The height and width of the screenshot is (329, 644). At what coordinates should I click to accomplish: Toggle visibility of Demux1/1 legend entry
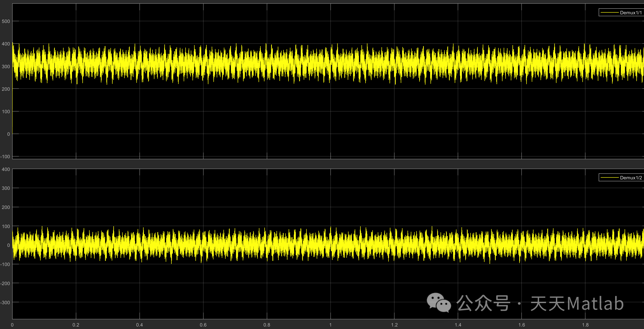click(631, 13)
